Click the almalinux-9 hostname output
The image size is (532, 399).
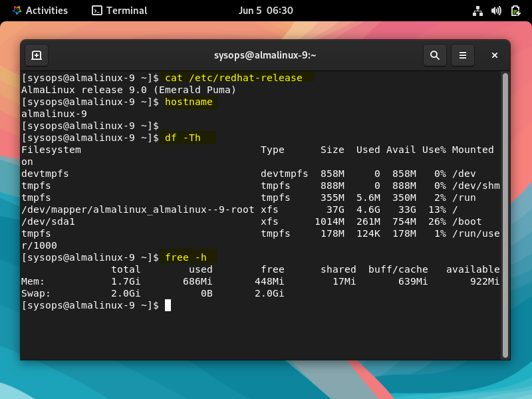click(54, 114)
